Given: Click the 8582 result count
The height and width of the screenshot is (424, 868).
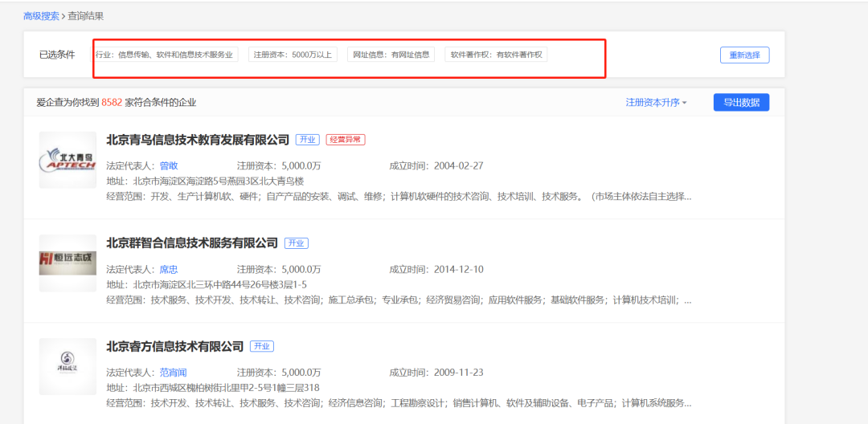Looking at the screenshot, I should tap(113, 102).
